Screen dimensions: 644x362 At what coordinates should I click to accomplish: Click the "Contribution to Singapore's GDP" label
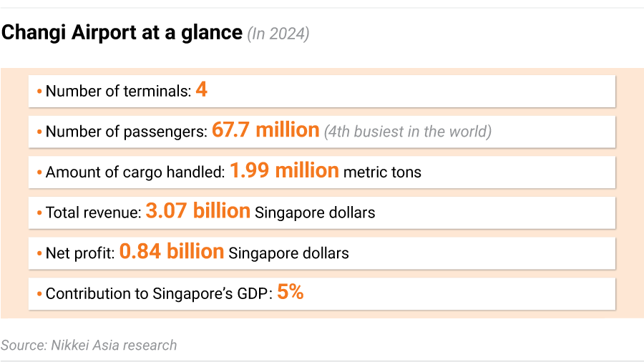(x=158, y=293)
